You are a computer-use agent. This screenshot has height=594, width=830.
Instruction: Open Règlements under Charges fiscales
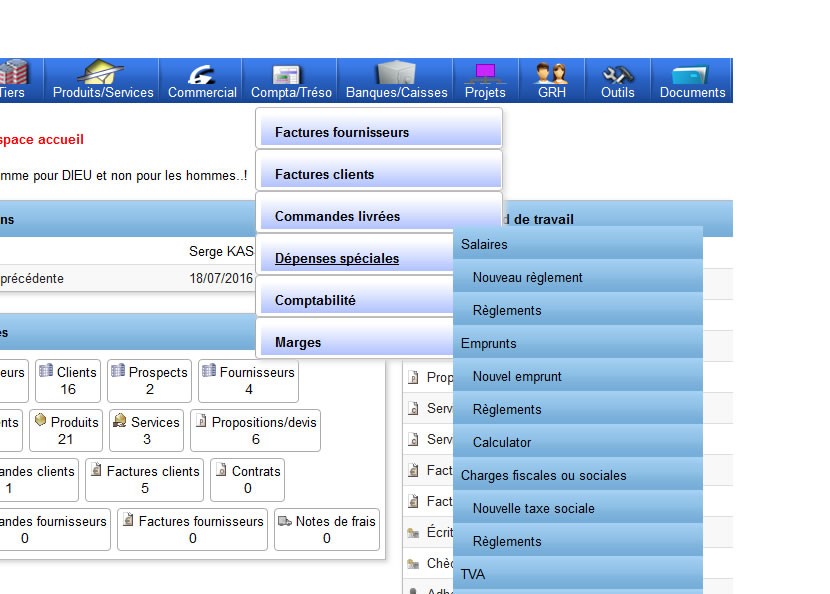click(x=578, y=541)
